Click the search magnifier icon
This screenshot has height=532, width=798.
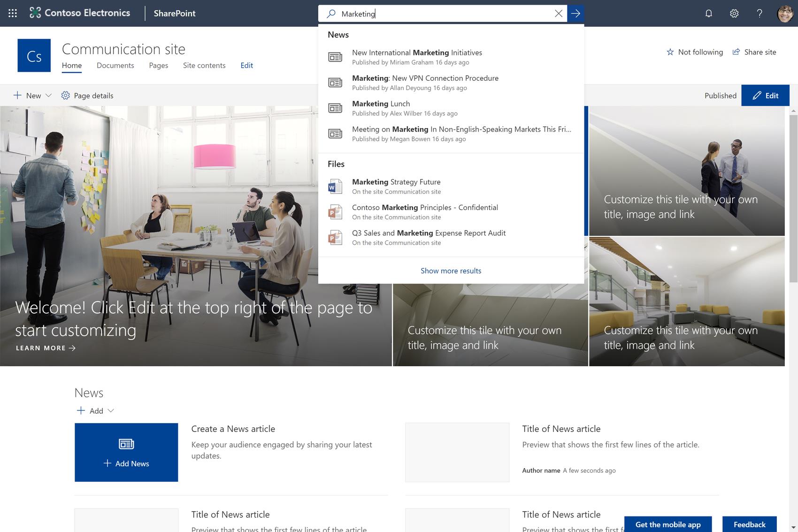coord(331,14)
